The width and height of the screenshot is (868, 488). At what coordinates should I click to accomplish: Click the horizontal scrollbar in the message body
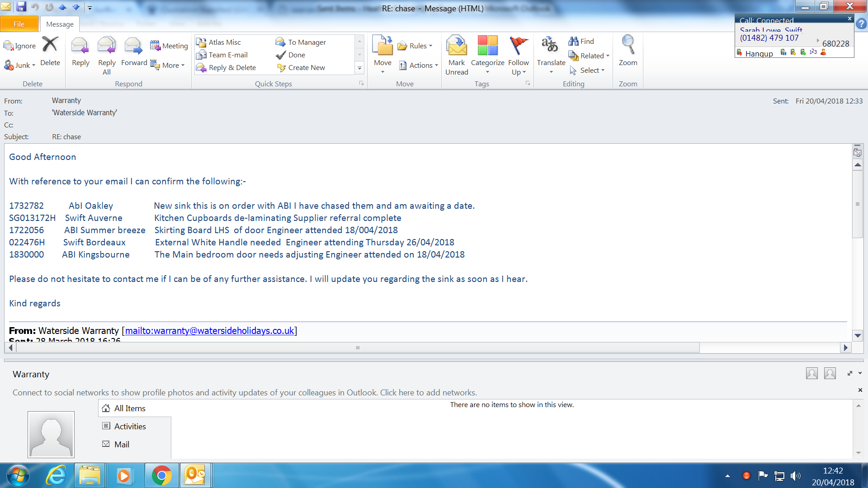357,347
